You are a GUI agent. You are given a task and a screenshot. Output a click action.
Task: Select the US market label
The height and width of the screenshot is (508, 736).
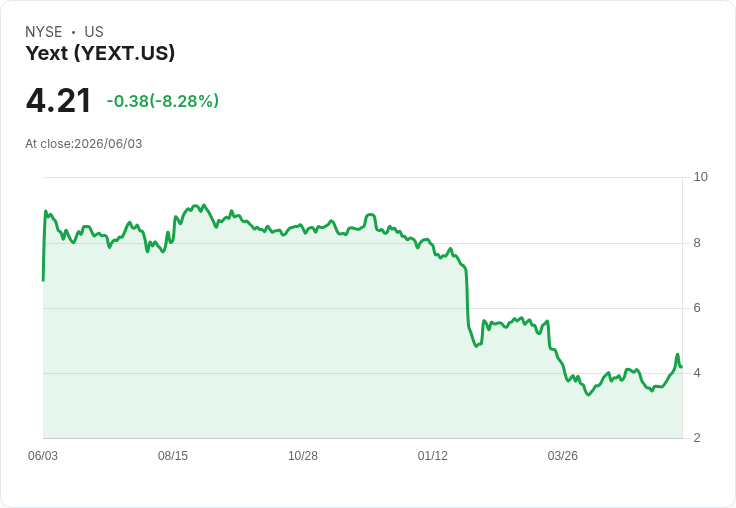(94, 32)
